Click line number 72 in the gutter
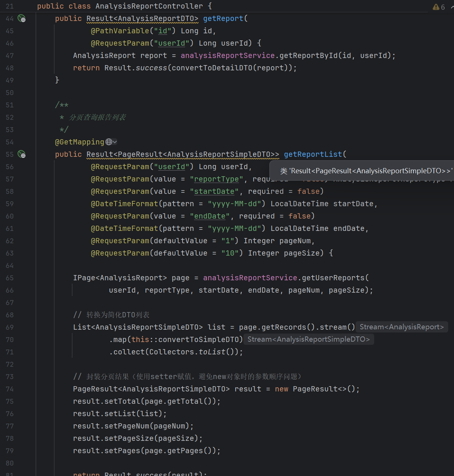The height and width of the screenshot is (476, 454). [10, 364]
